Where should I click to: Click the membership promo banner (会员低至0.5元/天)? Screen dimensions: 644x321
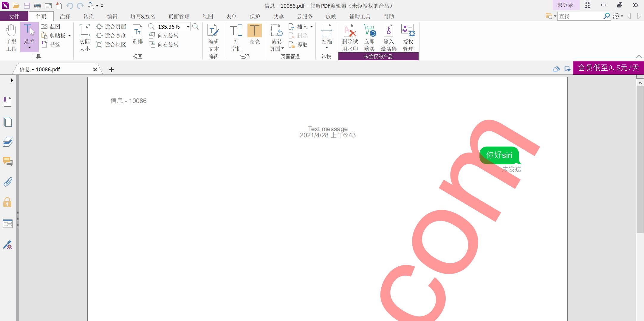pos(608,68)
